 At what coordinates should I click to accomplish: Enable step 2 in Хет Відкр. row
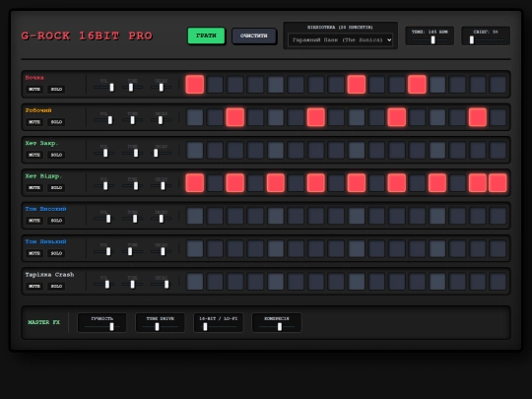click(215, 183)
